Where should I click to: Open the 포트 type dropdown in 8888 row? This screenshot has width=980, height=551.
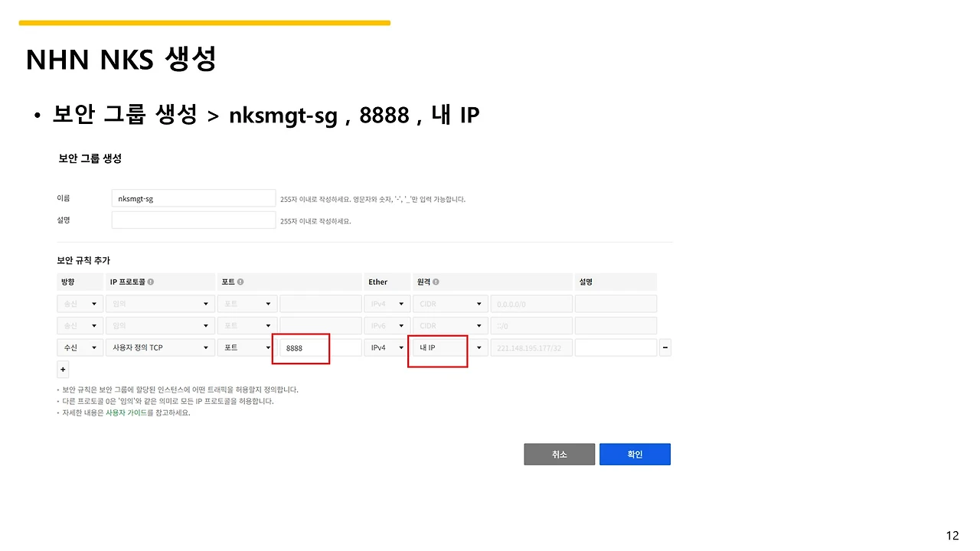(x=247, y=347)
